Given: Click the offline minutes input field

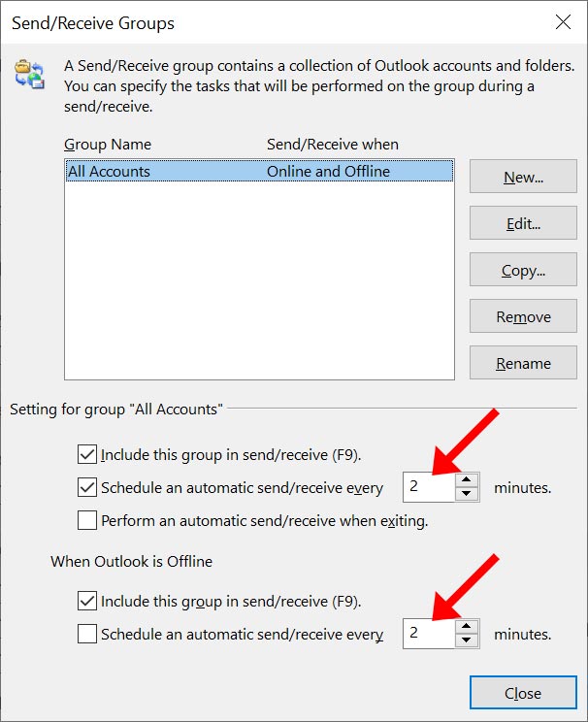Looking at the screenshot, I should click(429, 633).
